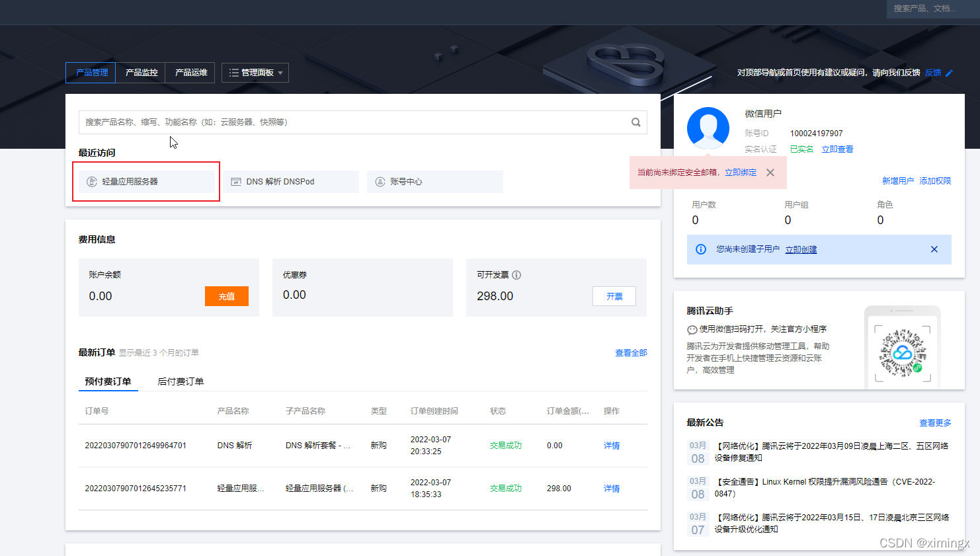Click 立即创建 sub-user link
This screenshot has width=980, height=556.
(x=801, y=249)
